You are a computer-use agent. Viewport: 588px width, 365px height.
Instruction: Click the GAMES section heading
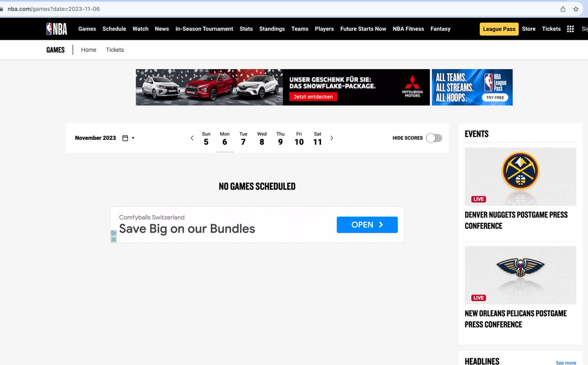tap(55, 50)
